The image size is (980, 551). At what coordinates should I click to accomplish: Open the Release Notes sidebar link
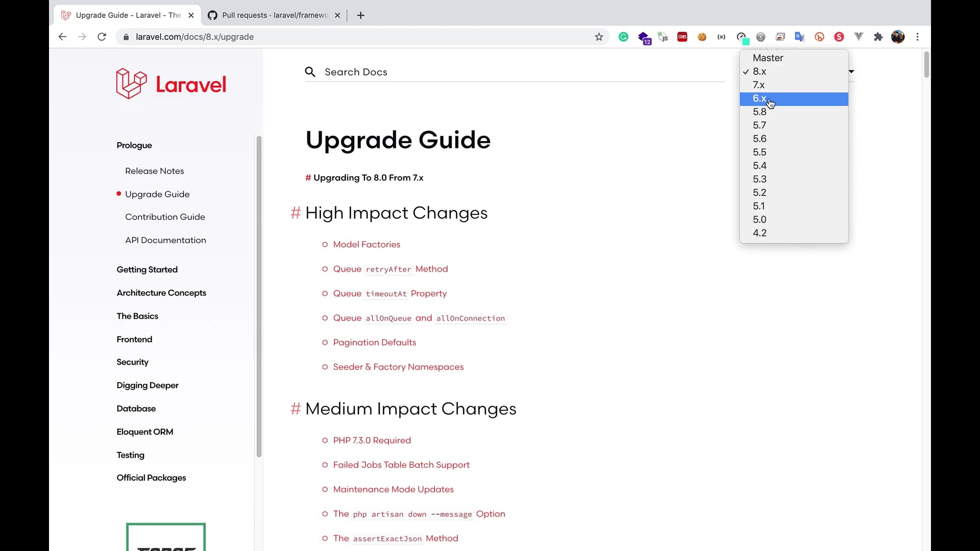(154, 171)
